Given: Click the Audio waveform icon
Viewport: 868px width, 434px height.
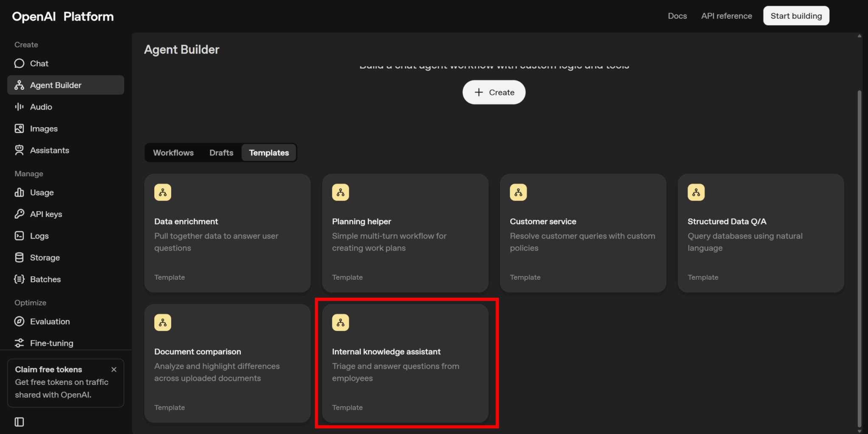Looking at the screenshot, I should tap(19, 107).
